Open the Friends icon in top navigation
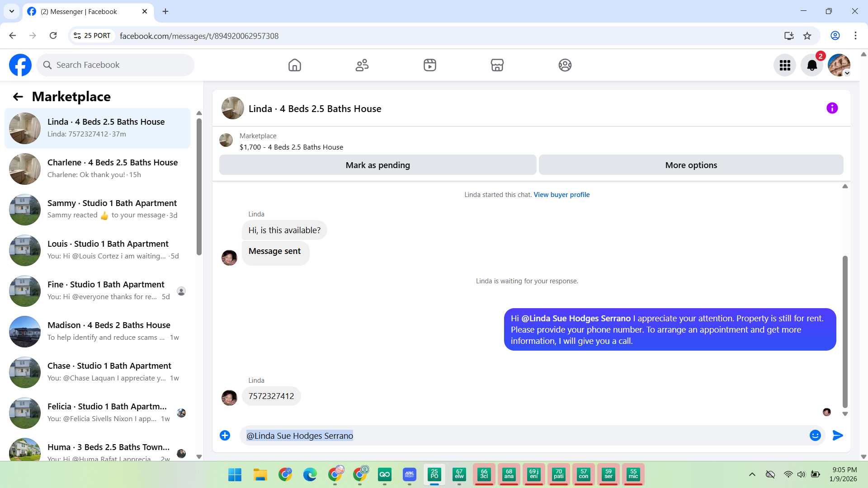Screen dimensions: 868x488 [362, 65]
